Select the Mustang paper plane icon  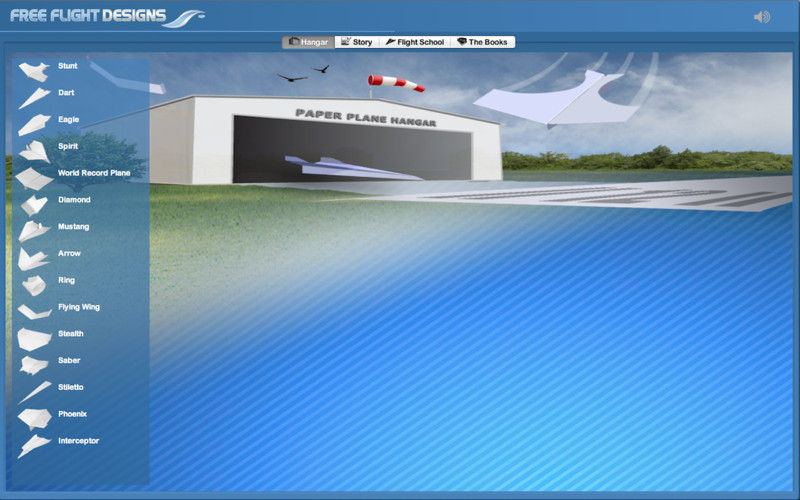[x=34, y=232]
